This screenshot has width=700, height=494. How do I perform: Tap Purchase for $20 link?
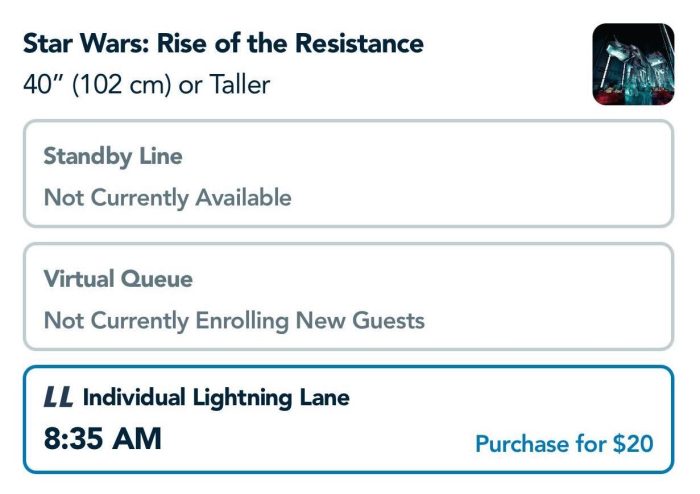point(564,444)
